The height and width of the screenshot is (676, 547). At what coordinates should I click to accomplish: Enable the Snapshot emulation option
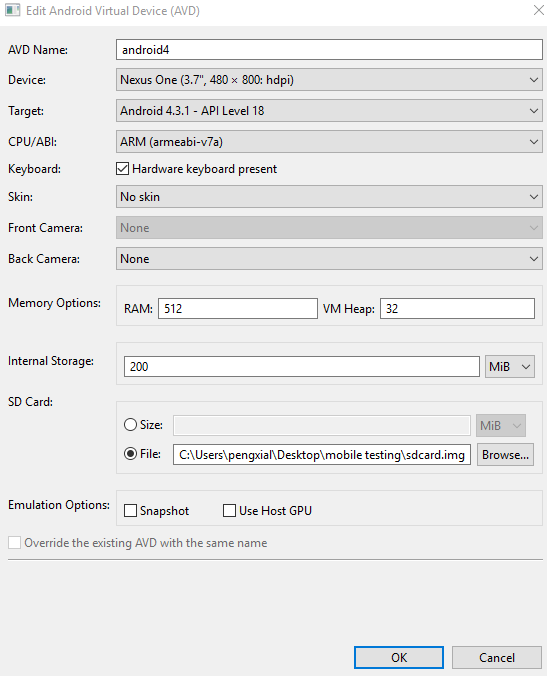pos(130,511)
